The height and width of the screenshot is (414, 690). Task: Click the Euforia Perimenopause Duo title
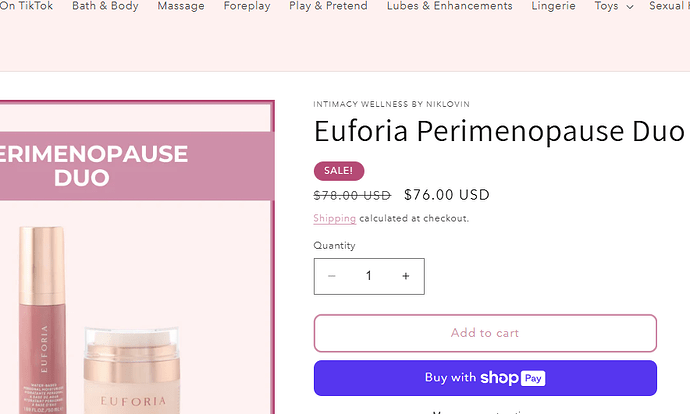pos(498,131)
